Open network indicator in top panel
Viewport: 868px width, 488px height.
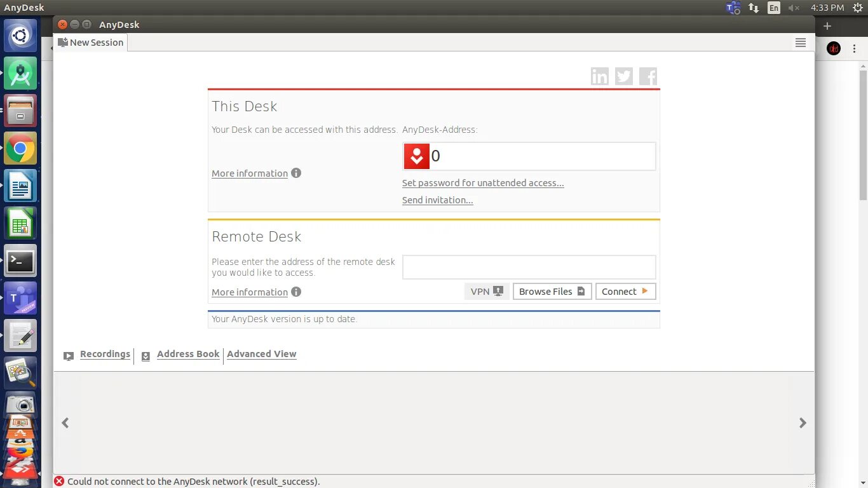[x=754, y=8]
